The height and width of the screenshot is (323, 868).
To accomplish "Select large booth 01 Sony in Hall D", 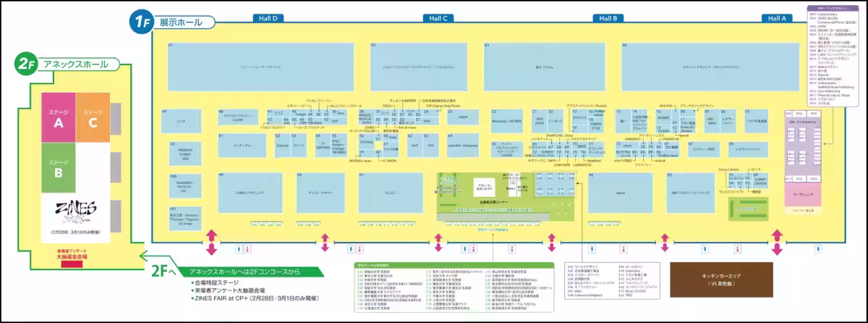I will tap(260, 67).
